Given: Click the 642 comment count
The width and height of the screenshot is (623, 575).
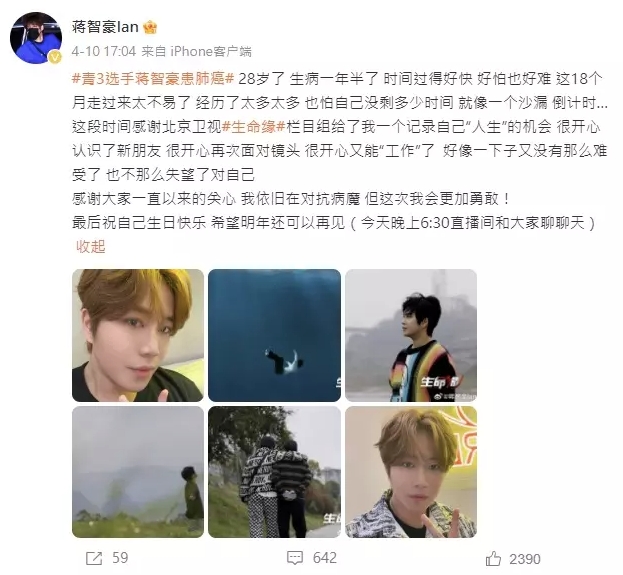Looking at the screenshot, I should click(325, 558).
